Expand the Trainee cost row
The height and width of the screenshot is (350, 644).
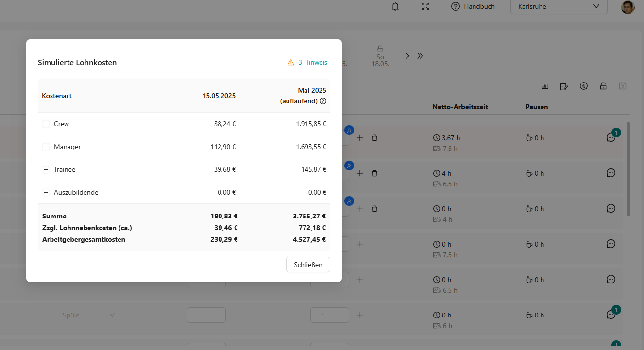(x=46, y=170)
